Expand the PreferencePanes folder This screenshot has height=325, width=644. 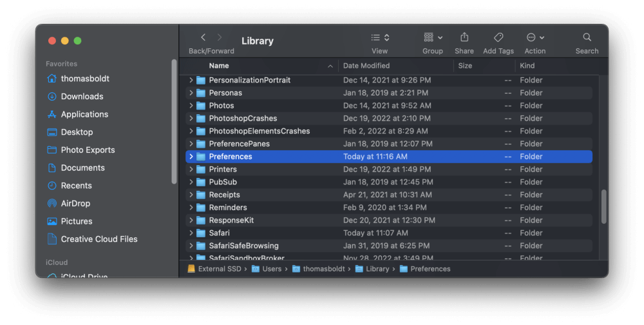click(191, 144)
